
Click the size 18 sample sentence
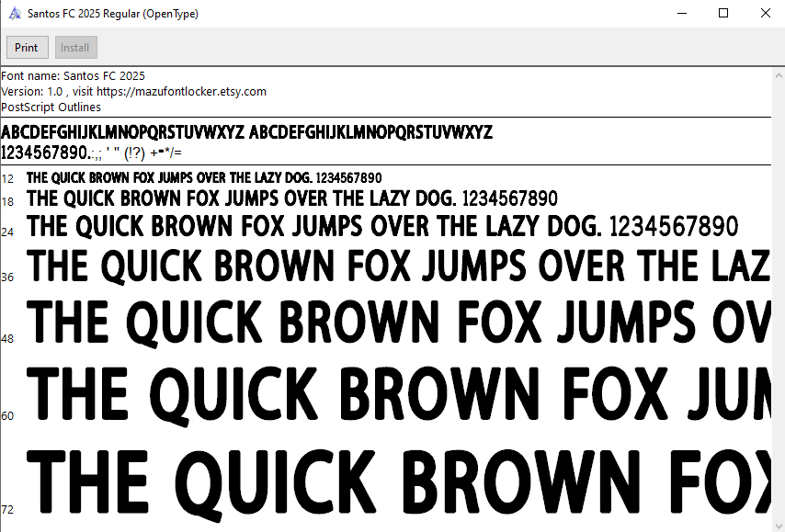click(292, 198)
